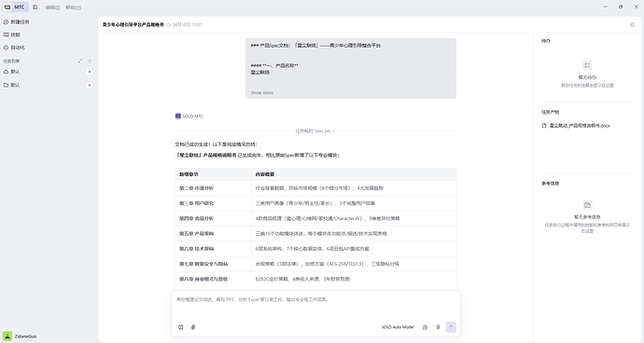
Task: Click the cloud icon next to task title
Action: pos(168,25)
